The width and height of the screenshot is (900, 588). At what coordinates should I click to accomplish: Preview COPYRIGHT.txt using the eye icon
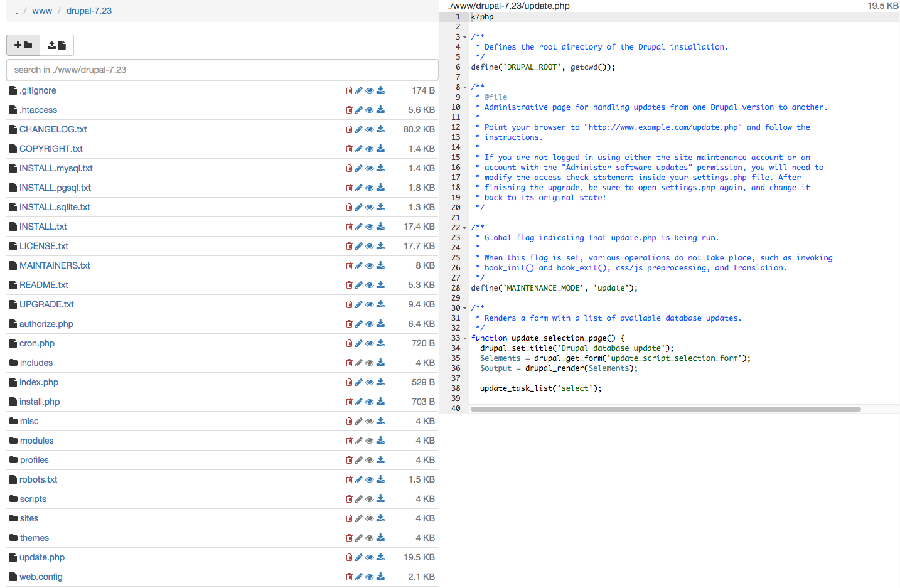click(370, 149)
